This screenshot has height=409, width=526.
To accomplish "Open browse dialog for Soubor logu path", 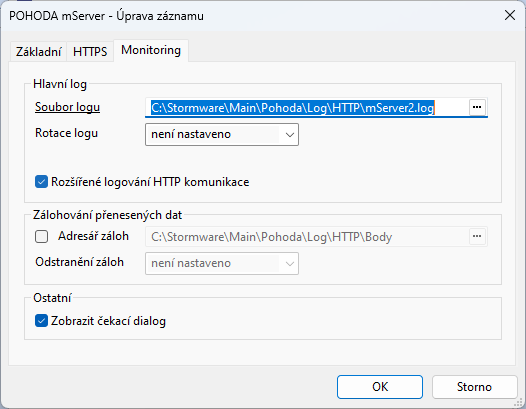I will pyautogui.click(x=477, y=107).
